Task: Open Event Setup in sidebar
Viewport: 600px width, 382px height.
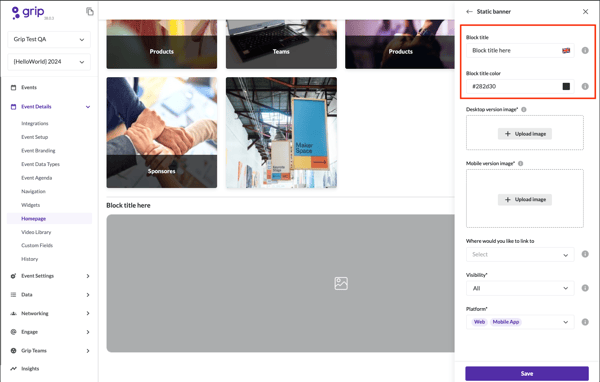Action: point(34,137)
